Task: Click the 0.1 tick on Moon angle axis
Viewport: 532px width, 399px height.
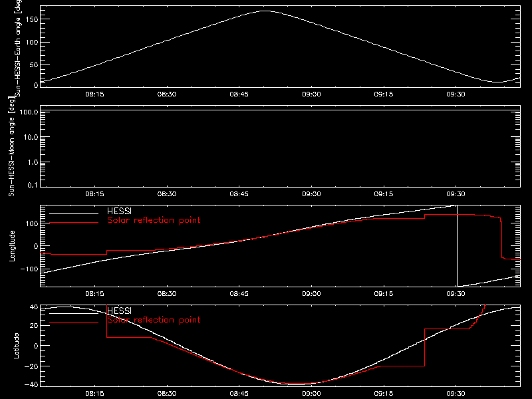Action: click(x=33, y=185)
